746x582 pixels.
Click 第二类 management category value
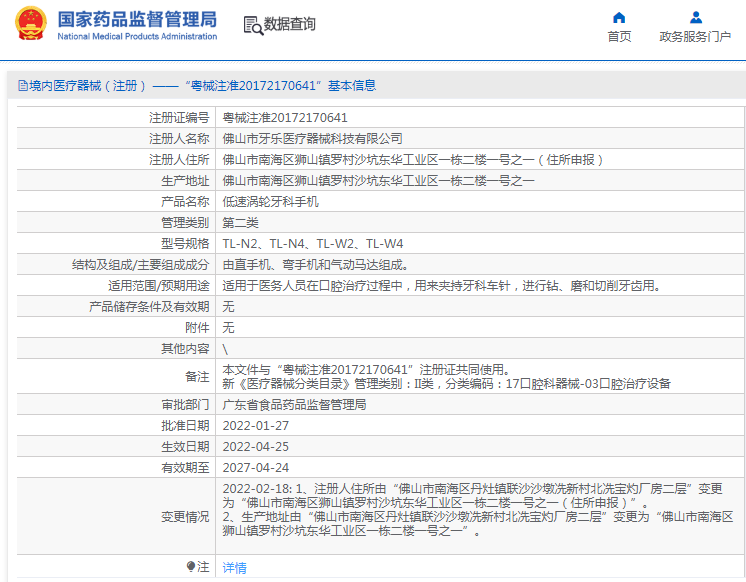point(240,223)
